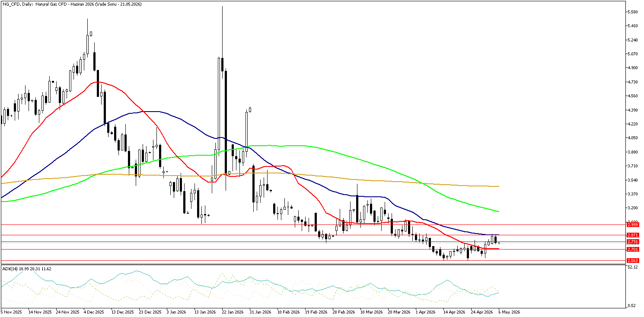Click the 4.050 value on the price axis

pos(634,138)
